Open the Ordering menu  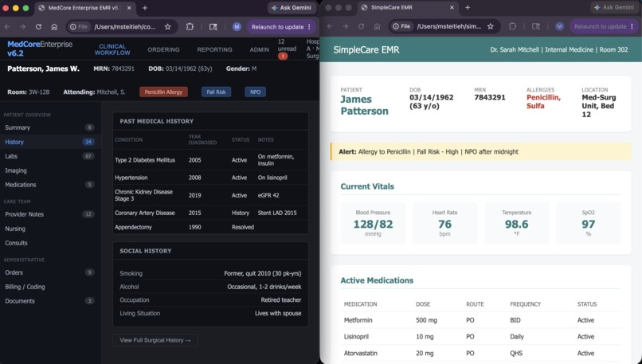point(163,49)
